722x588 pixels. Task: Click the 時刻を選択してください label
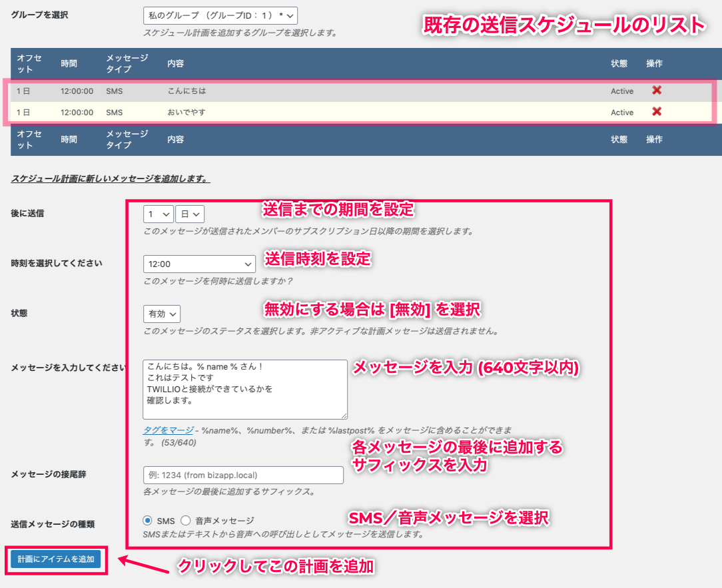[56, 263]
